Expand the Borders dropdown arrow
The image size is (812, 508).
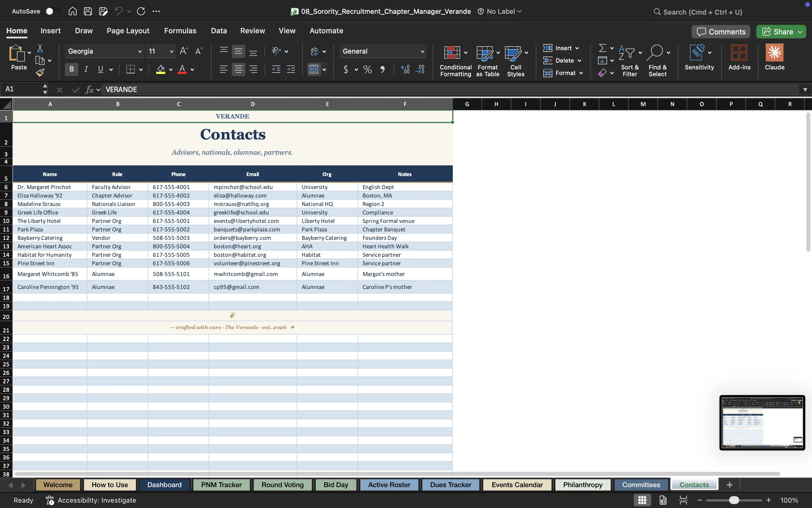click(141, 69)
